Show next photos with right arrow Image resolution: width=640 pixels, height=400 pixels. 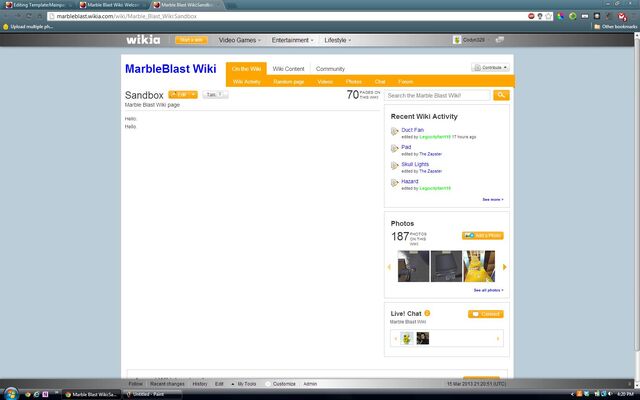(504, 267)
